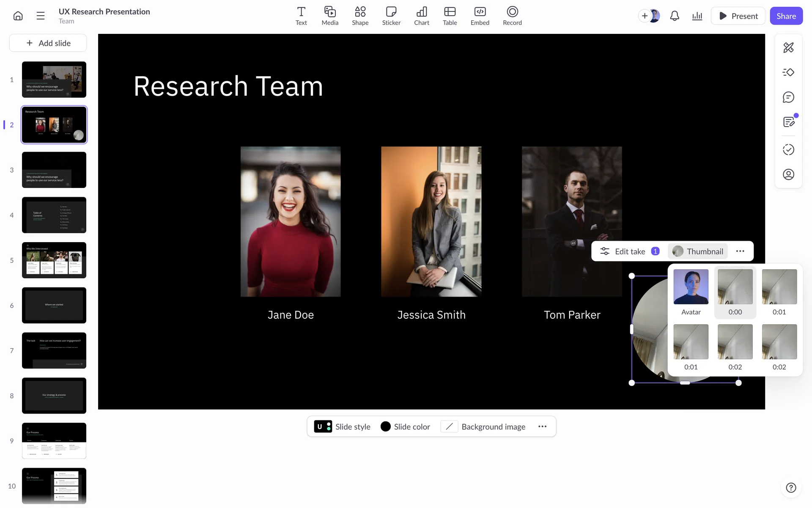Open the Sticker picker

pos(391,16)
